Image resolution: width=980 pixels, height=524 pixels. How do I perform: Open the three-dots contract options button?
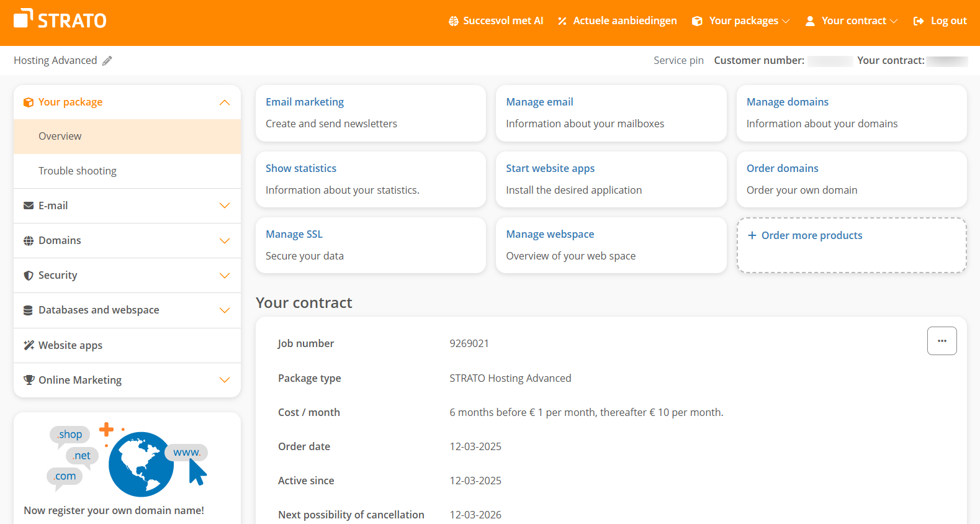[x=942, y=341]
